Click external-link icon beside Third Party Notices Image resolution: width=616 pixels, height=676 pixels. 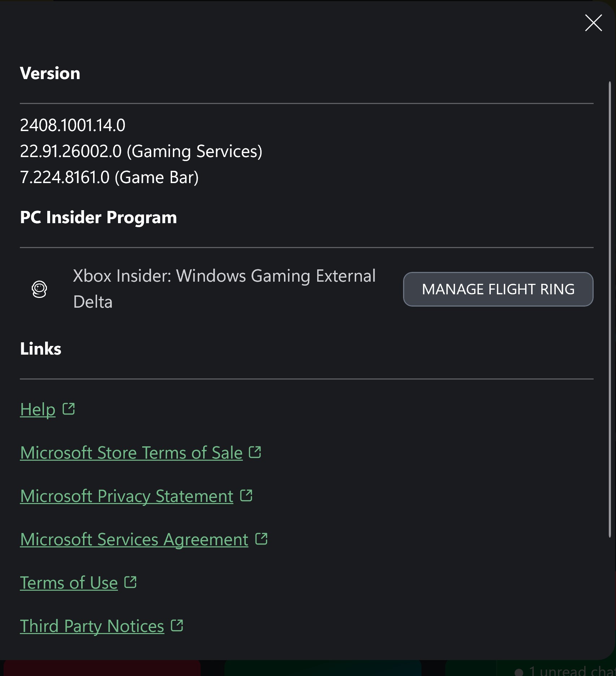point(177,625)
